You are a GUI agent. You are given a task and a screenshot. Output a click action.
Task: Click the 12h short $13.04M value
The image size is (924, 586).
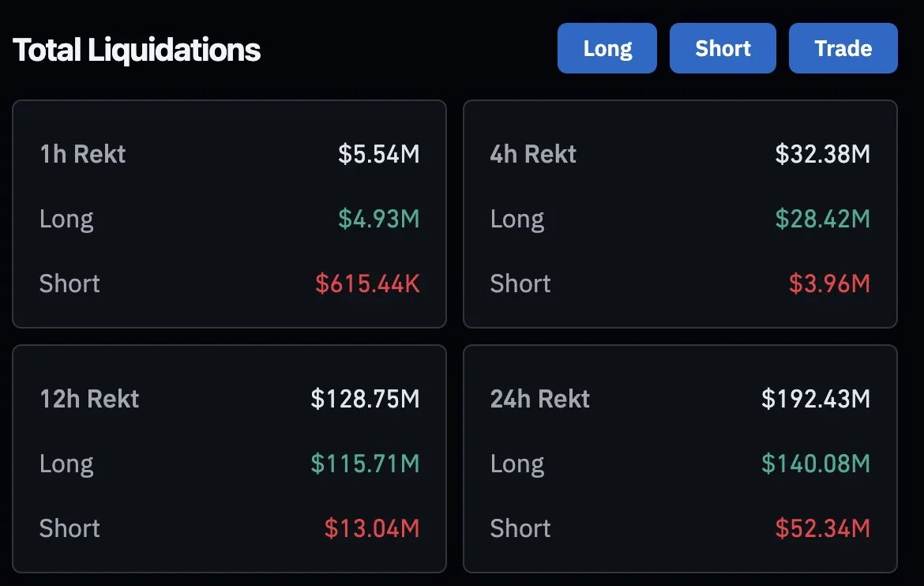(372, 528)
